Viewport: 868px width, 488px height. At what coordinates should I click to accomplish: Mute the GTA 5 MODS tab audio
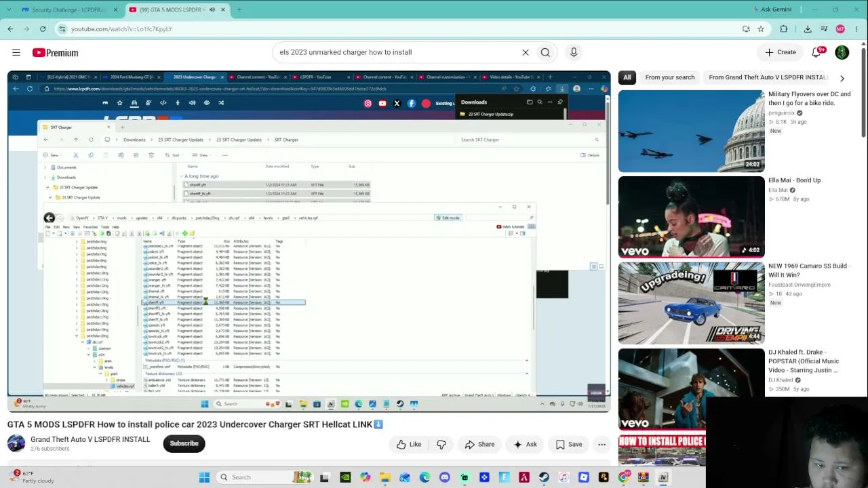212,9
